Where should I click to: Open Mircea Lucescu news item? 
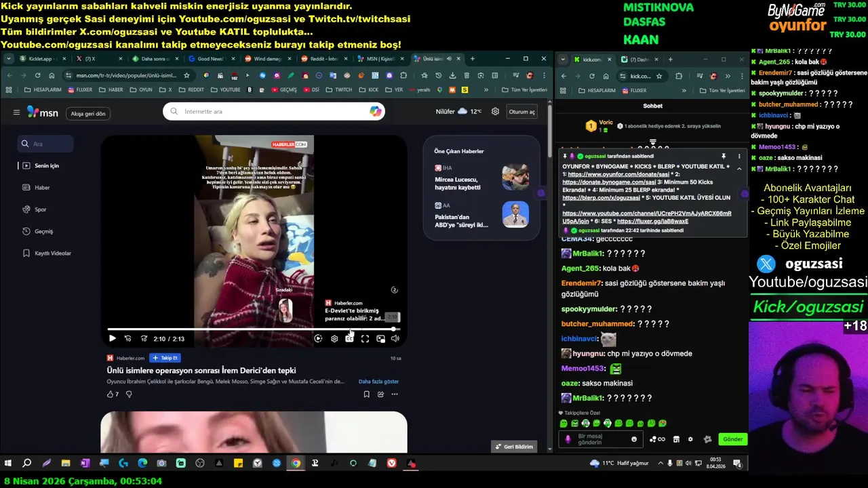click(481, 179)
